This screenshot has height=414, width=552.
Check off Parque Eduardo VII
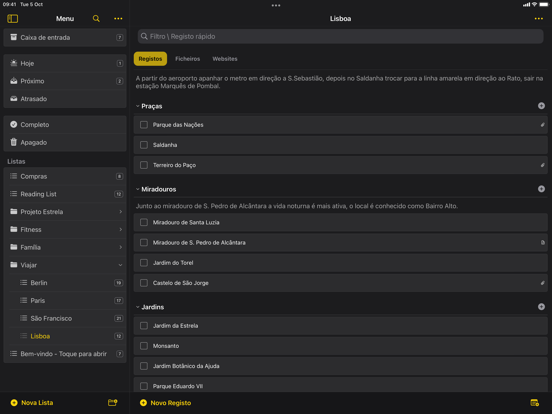click(144, 386)
